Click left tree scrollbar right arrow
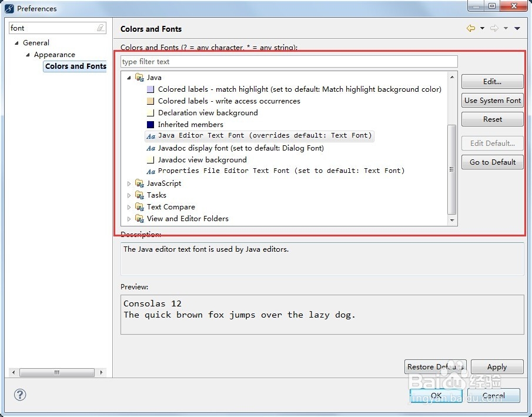Screen dimensions: 532x417 (101, 372)
